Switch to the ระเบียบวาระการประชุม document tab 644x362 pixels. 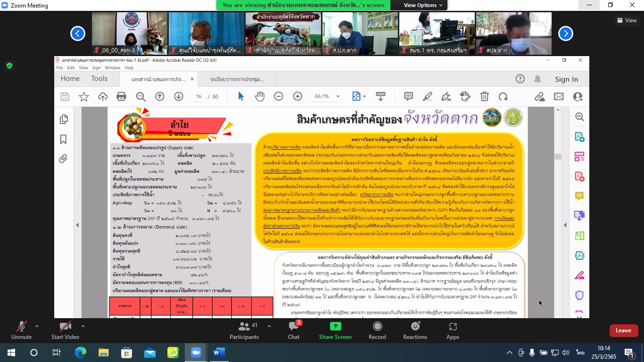(237, 79)
